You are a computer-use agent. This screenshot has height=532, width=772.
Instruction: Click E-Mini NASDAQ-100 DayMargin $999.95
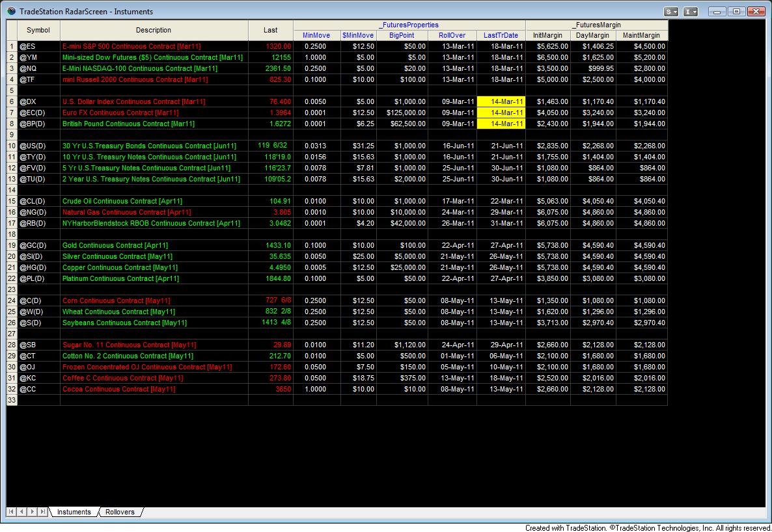593,68
